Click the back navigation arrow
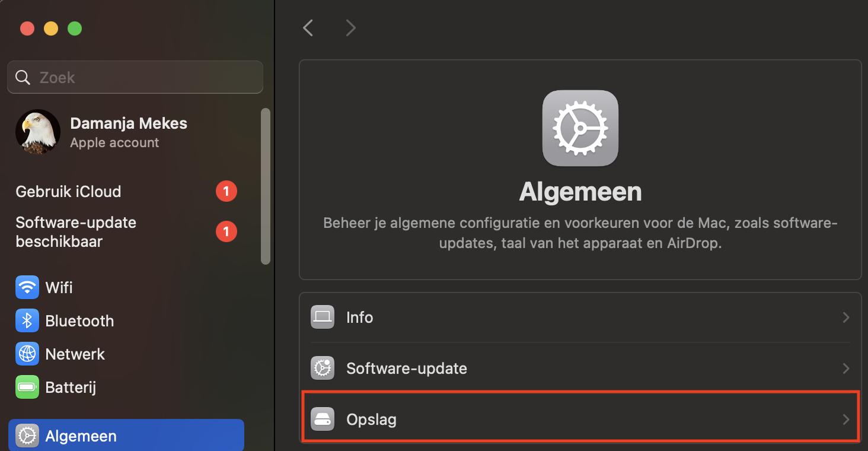The height and width of the screenshot is (451, 868). 308,27
